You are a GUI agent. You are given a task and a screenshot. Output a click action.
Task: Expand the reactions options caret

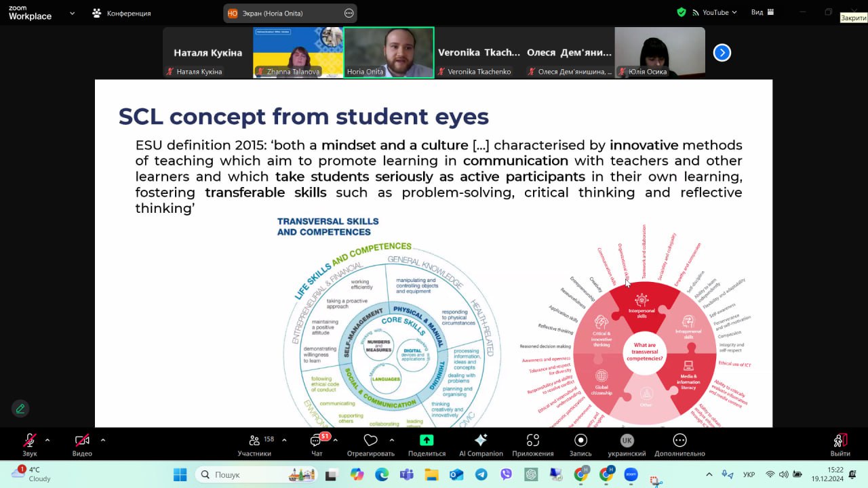pos(392,440)
